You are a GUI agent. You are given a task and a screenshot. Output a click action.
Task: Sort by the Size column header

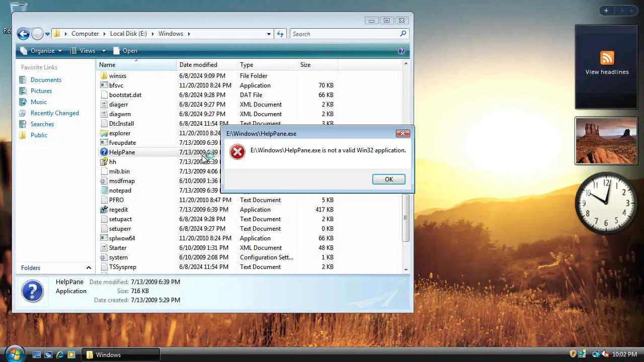click(317, 65)
